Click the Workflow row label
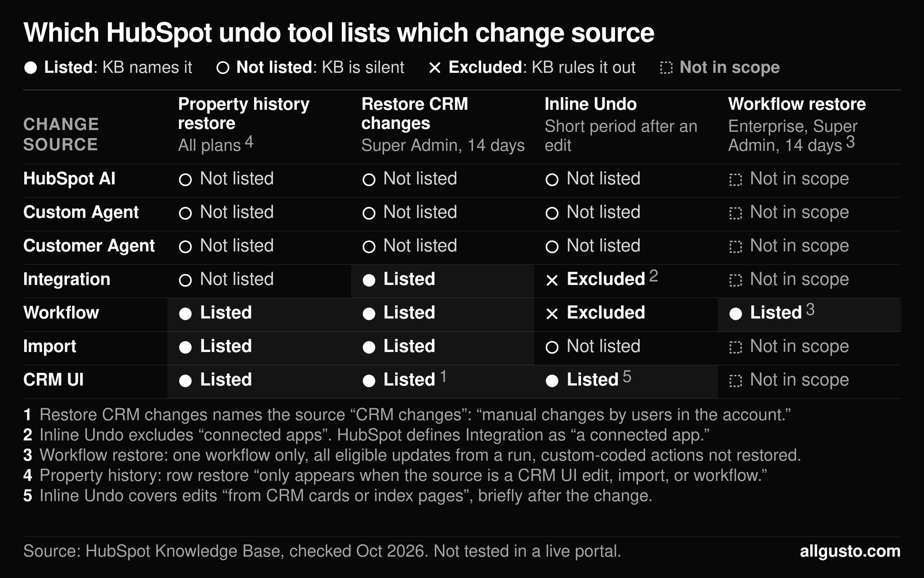The height and width of the screenshot is (578, 924). [61, 313]
